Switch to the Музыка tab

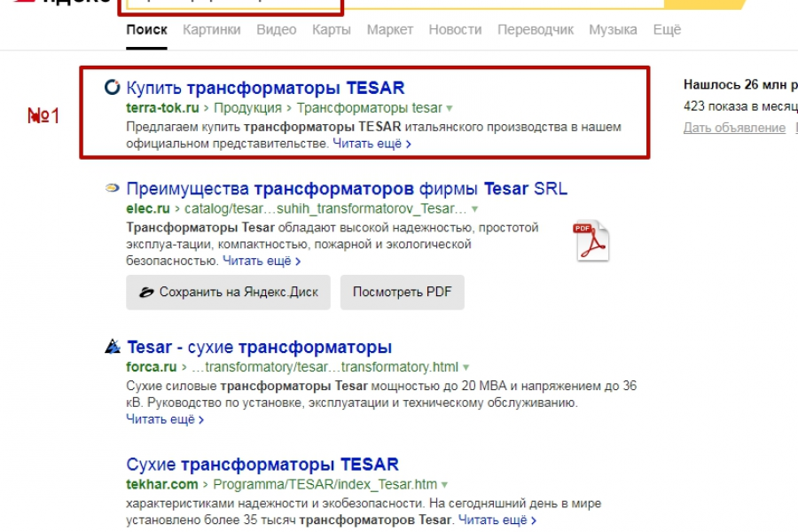point(613,29)
